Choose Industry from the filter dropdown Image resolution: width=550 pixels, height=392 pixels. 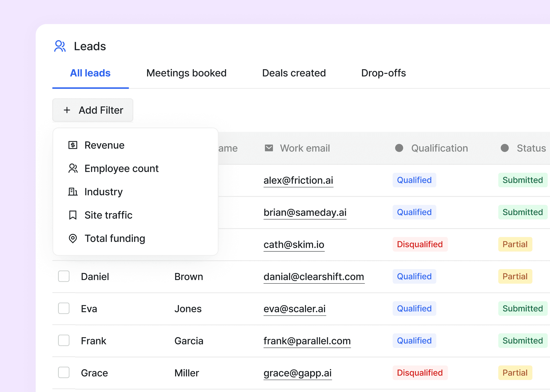(103, 192)
